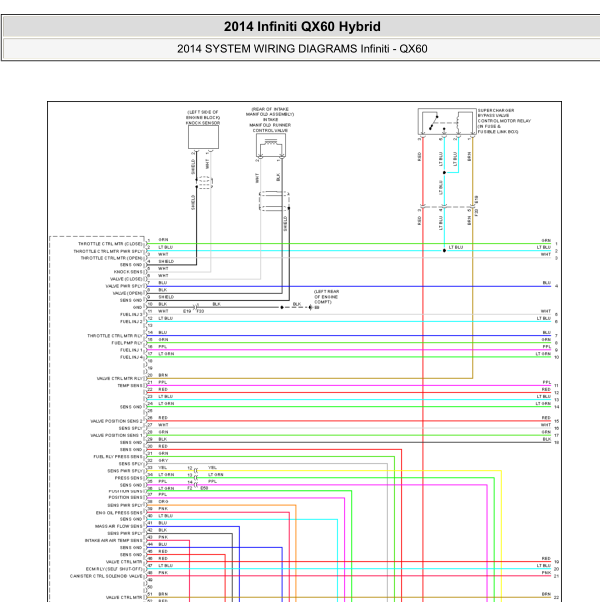Click the 'VALVE POSITION SENS 2' pin label

pyautogui.click(x=116, y=421)
